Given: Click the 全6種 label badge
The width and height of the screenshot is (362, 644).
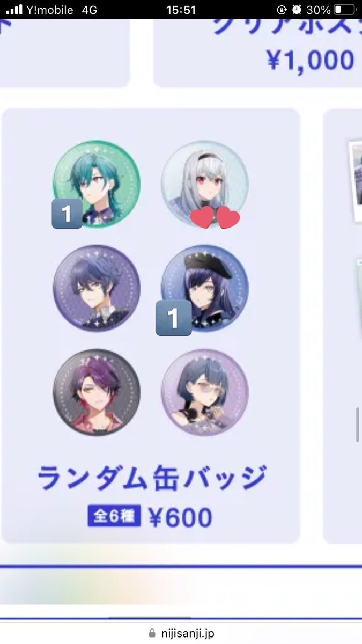Looking at the screenshot, I should (114, 516).
